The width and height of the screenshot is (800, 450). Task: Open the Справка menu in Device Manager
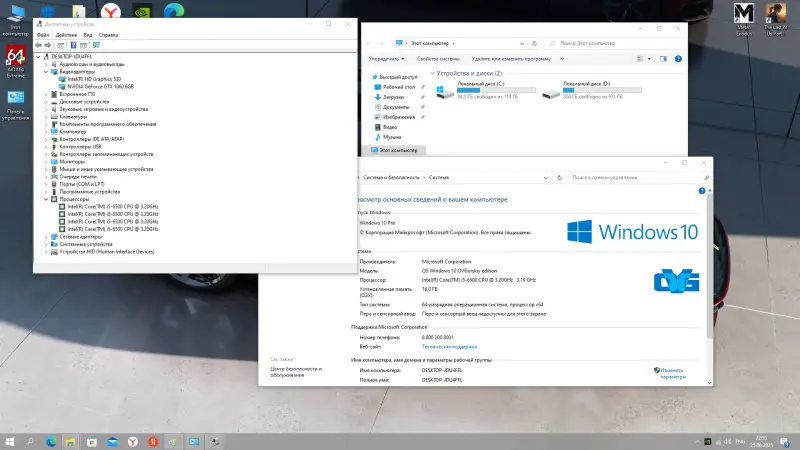(x=108, y=35)
